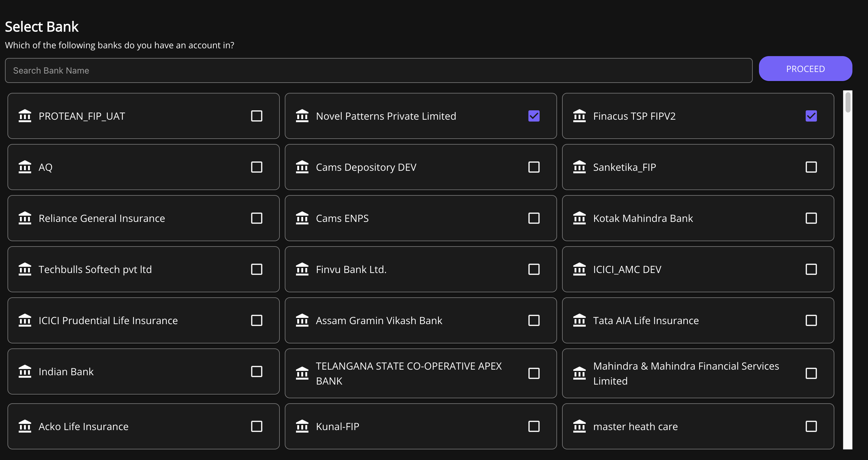Screen dimensions: 868x460
Task: Click the bank icon beside Finacus TSP FIPV2
Action: pyautogui.click(x=579, y=116)
